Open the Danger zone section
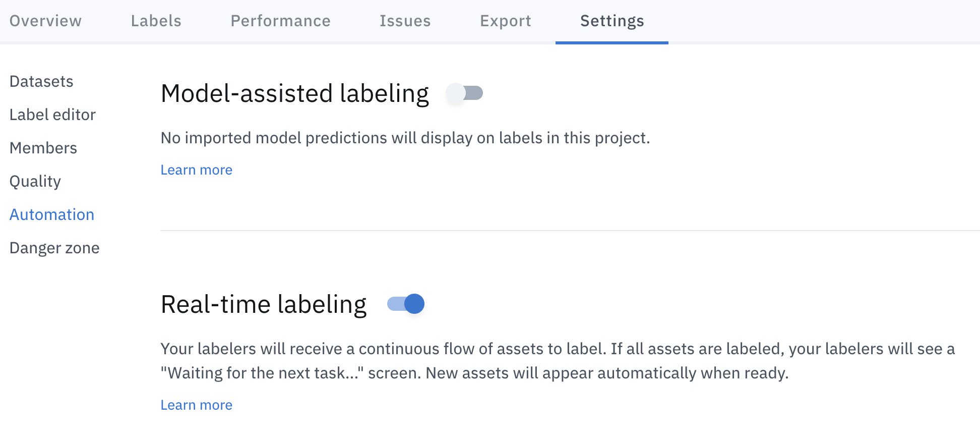980x442 pixels. pyautogui.click(x=54, y=248)
